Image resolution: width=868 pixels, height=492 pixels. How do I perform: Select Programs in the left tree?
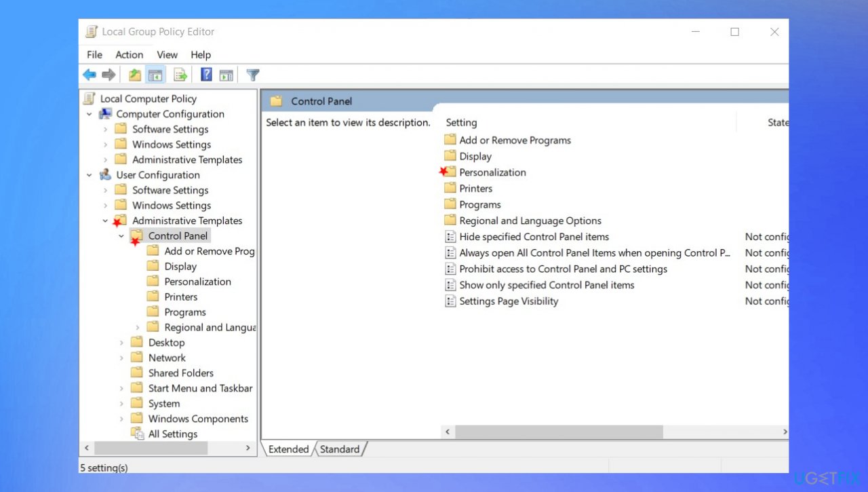(x=185, y=312)
